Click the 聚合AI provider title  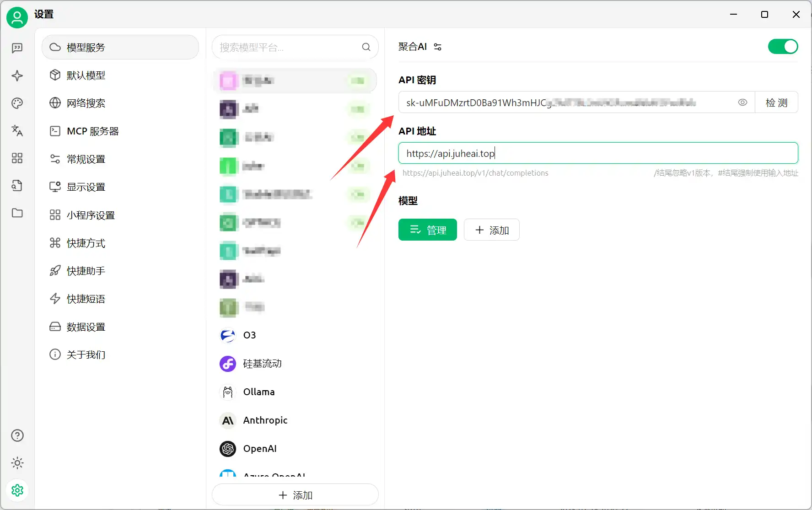point(413,47)
